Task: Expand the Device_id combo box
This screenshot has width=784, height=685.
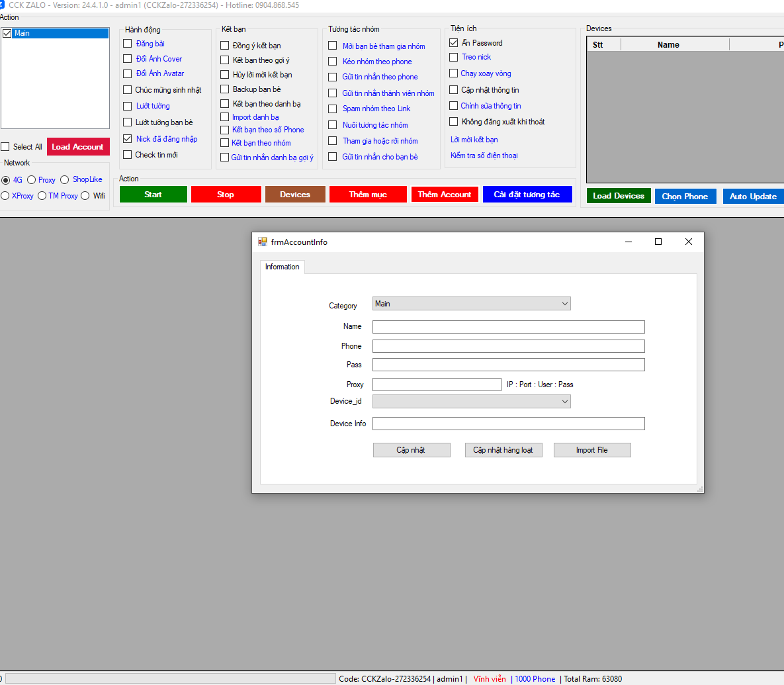Action: coord(472,402)
